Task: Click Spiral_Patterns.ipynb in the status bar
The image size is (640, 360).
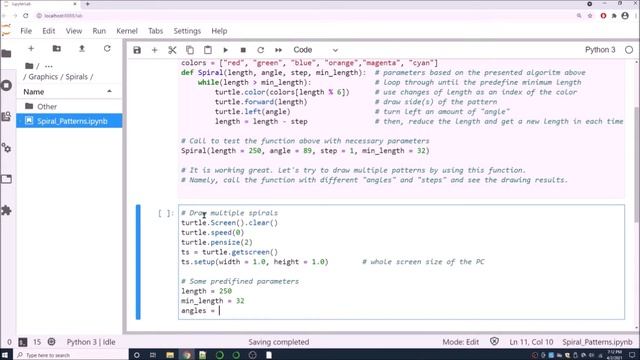Action: [597, 342]
